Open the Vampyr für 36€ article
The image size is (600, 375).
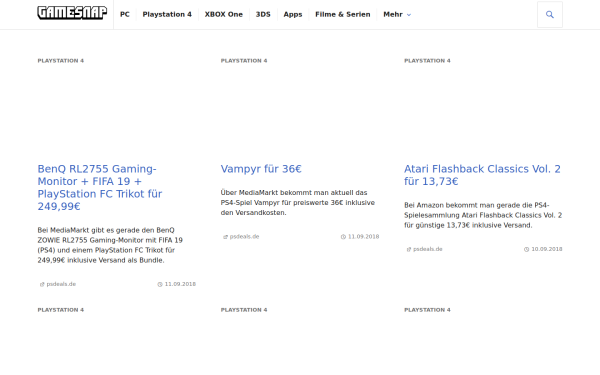[261, 169]
